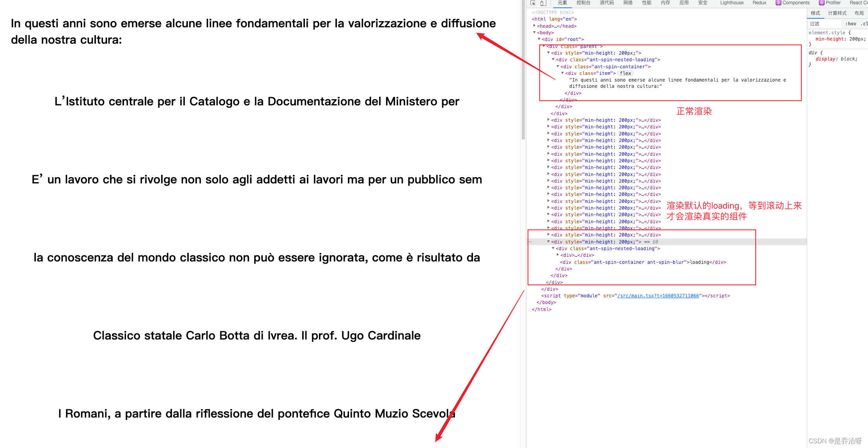868x448 pixels.
Task: Open the 控制台 console tab
Action: tap(583, 3)
